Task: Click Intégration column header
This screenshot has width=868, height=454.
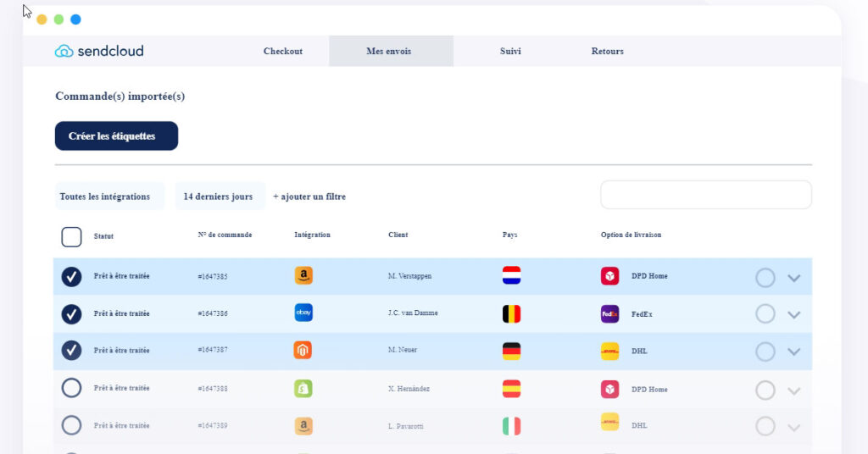Action: 312,235
